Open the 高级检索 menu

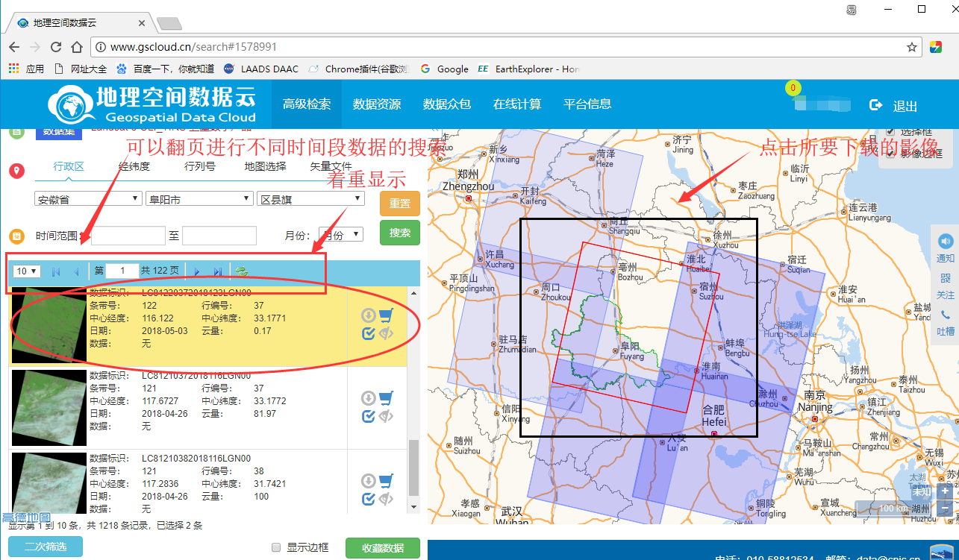pyautogui.click(x=307, y=104)
